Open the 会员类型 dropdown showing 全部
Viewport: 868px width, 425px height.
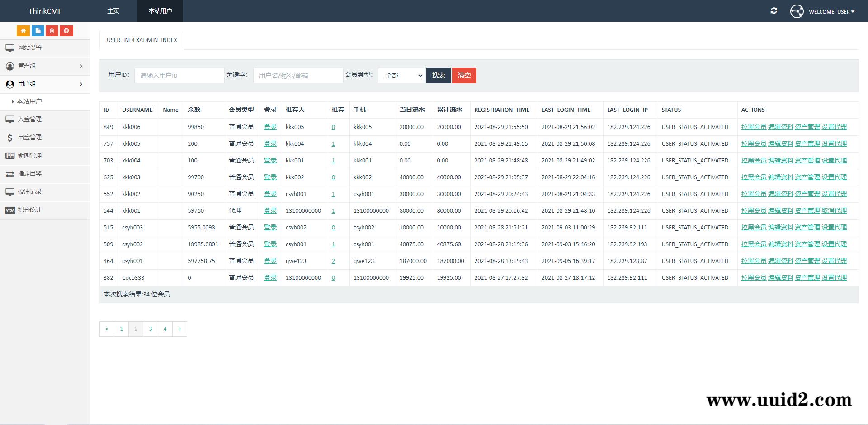401,76
